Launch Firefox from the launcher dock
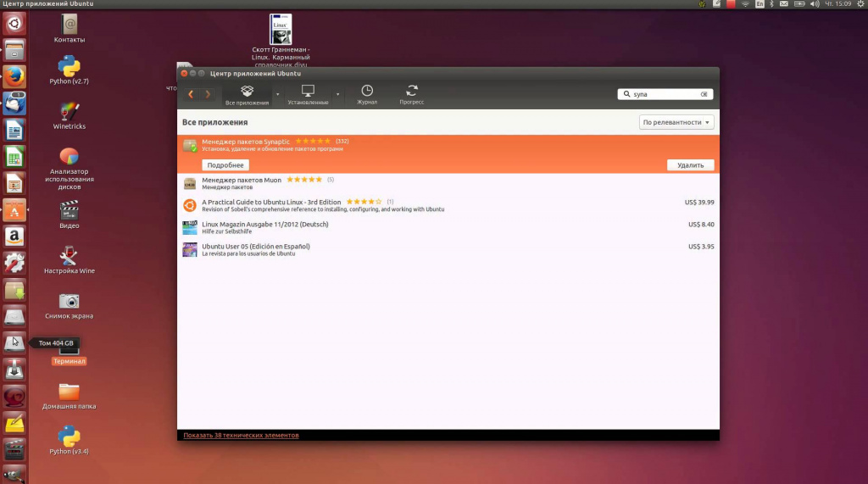Screen dimensions: 868x484 pos(14,76)
